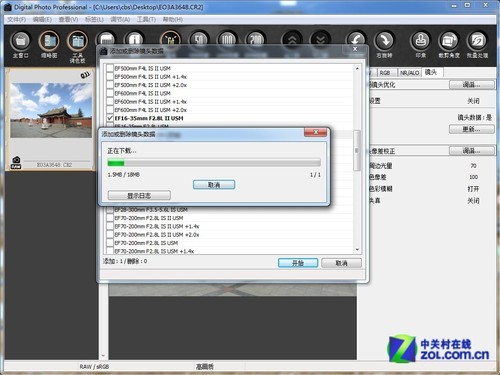Rotate the image right
This screenshot has width=500, height=375.
click(384, 41)
